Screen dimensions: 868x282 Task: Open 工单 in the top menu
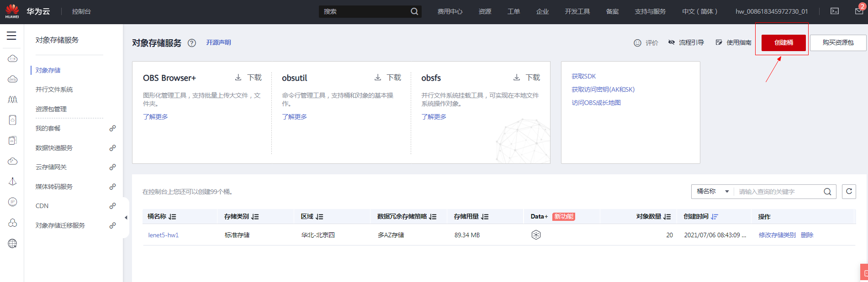pyautogui.click(x=513, y=11)
